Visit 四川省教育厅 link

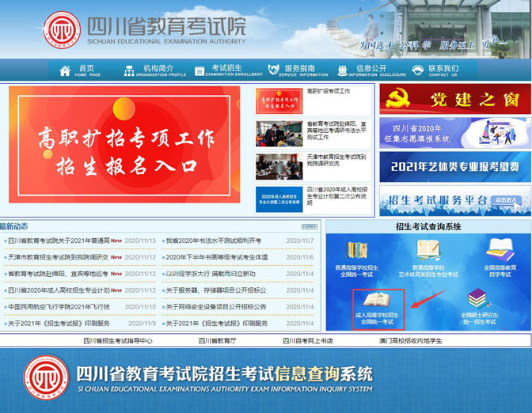click(x=217, y=341)
